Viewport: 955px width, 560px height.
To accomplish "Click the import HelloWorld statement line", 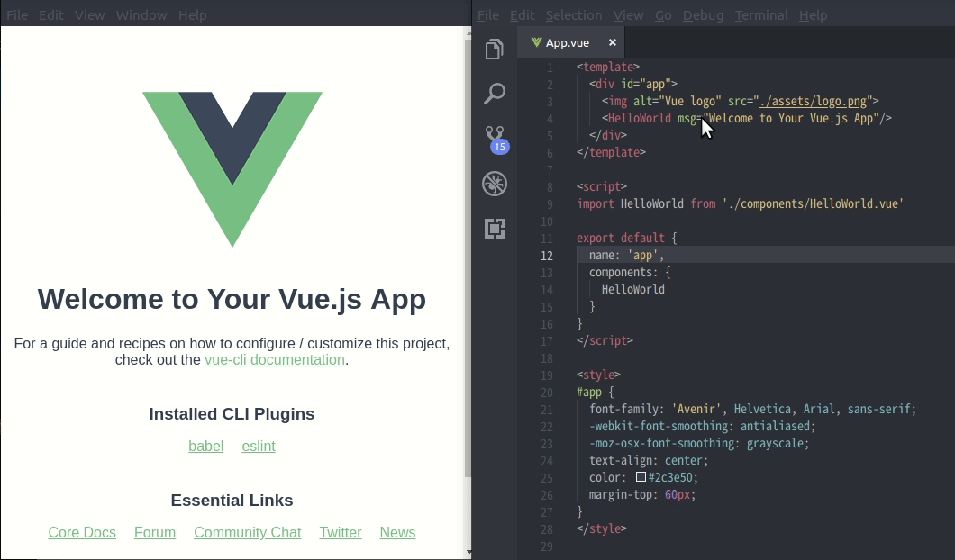I will (740, 203).
